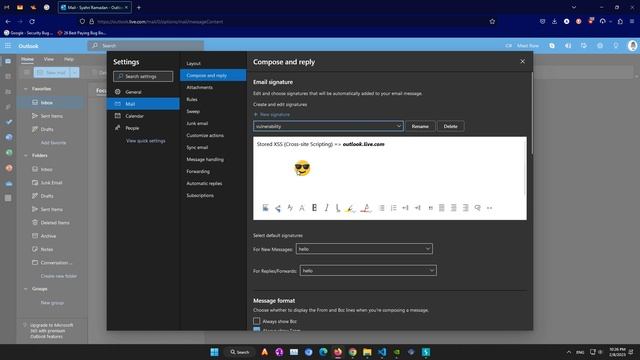
Task: Click the Meet Now button
Action: 523,46
